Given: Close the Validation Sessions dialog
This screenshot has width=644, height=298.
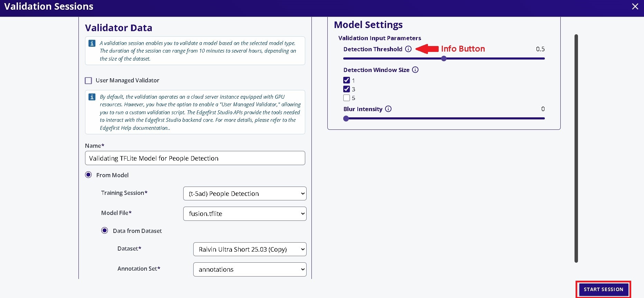Looking at the screenshot, I should coord(635,7).
